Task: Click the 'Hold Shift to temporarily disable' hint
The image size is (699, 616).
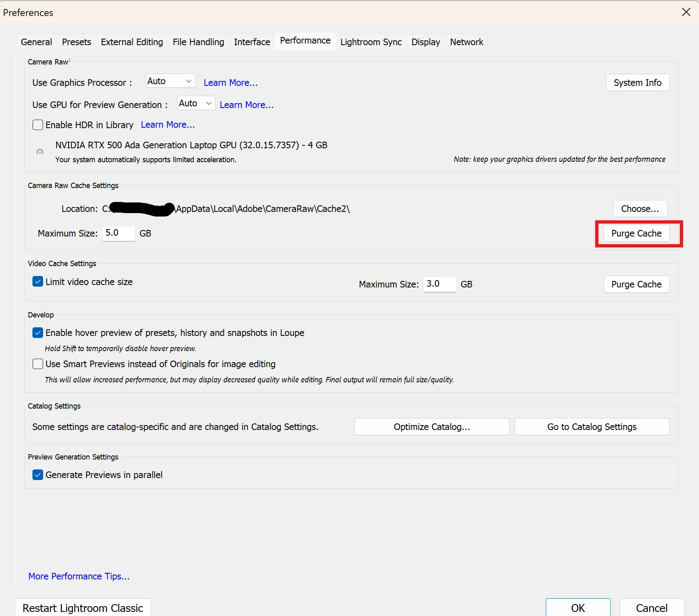Action: point(120,348)
